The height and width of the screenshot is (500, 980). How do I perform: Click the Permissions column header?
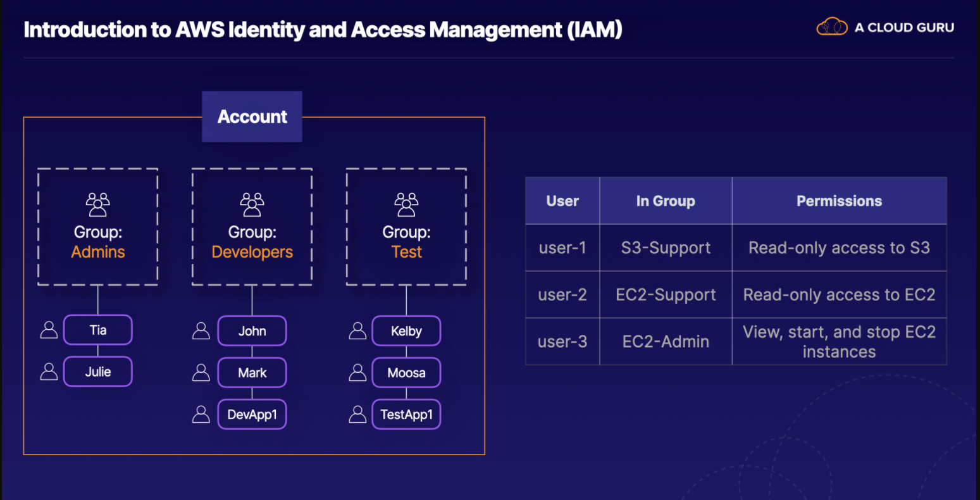coord(839,201)
